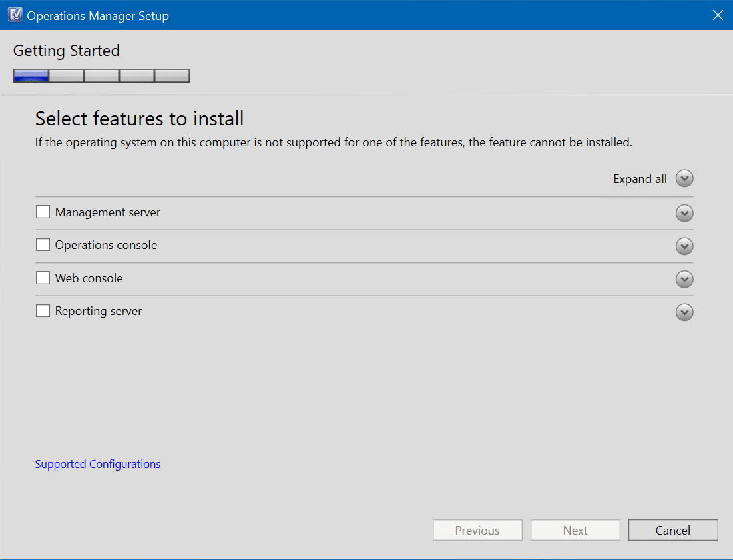Expand all feature sections
733x560 pixels.
(684, 178)
